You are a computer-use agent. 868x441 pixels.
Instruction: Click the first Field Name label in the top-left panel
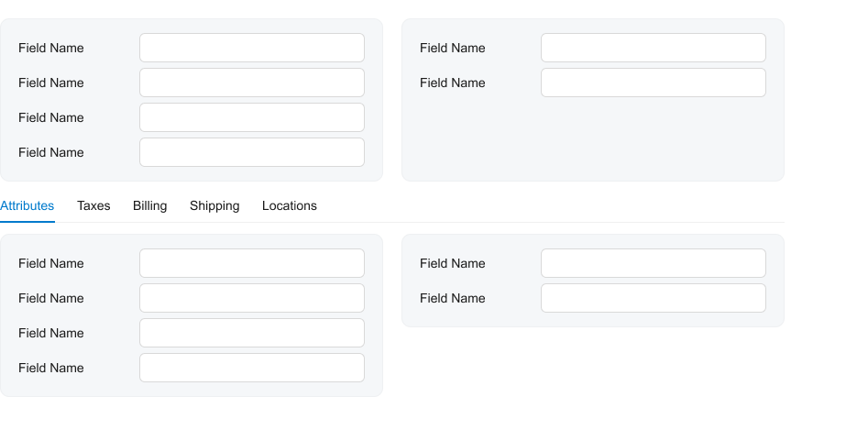click(51, 48)
